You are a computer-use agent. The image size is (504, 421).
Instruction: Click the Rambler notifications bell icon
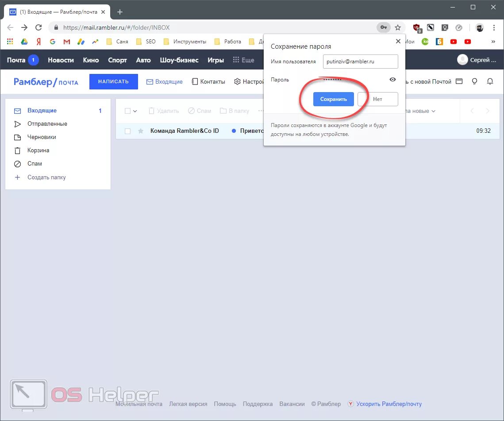(490, 81)
